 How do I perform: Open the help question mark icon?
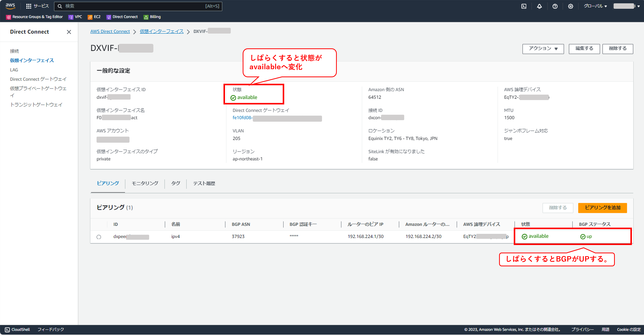tap(555, 6)
